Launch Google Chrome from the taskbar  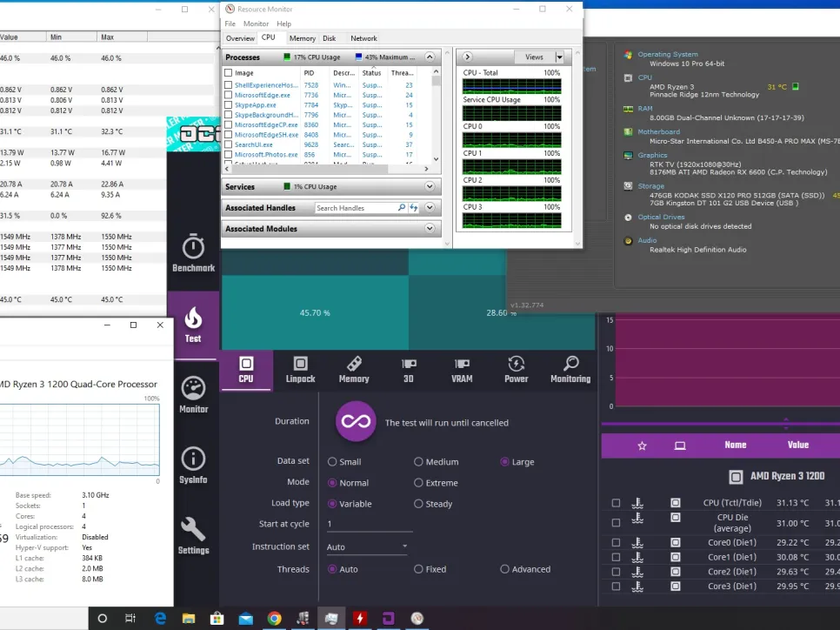coord(274,618)
